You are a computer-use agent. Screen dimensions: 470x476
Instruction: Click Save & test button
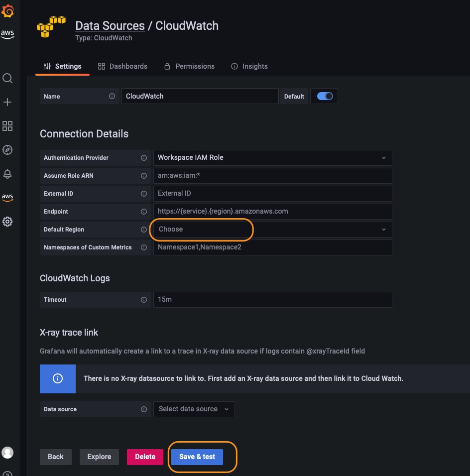pos(197,457)
